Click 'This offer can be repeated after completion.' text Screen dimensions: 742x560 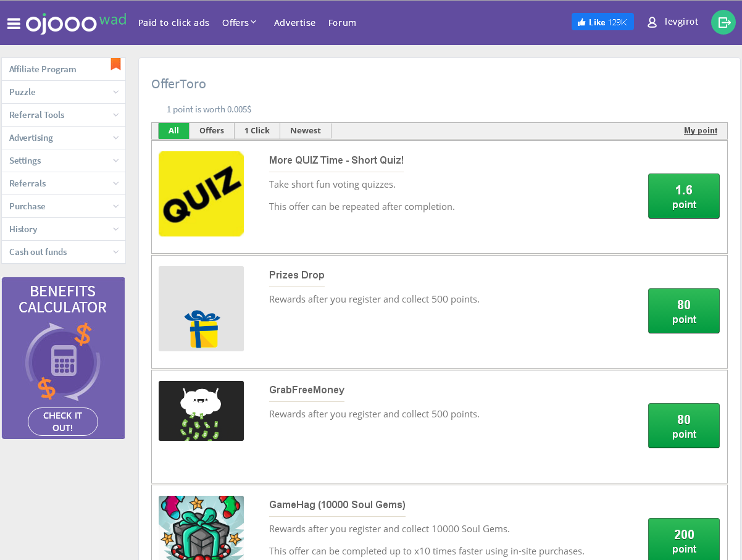tap(362, 206)
